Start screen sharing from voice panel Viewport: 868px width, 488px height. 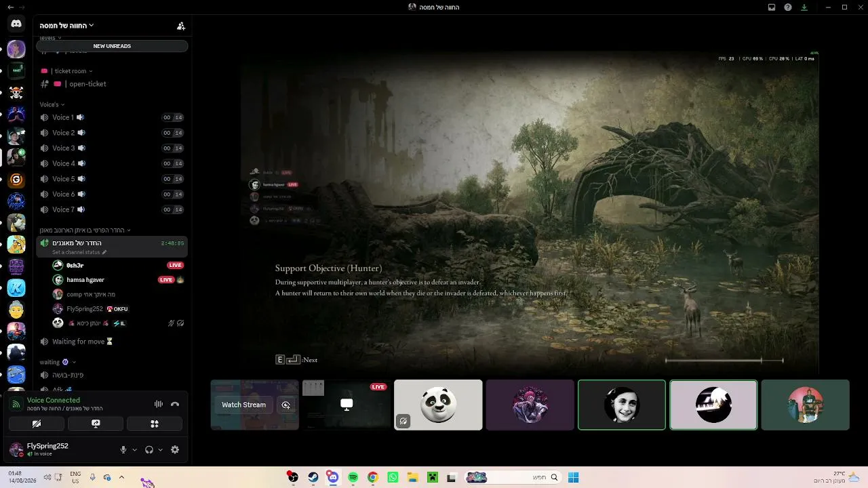pyautogui.click(x=96, y=424)
